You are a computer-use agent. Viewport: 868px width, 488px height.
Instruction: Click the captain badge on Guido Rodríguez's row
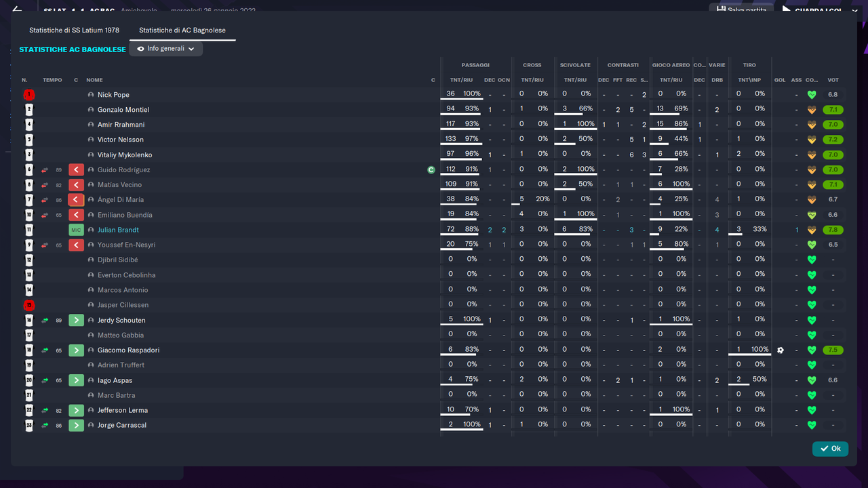pyautogui.click(x=431, y=170)
